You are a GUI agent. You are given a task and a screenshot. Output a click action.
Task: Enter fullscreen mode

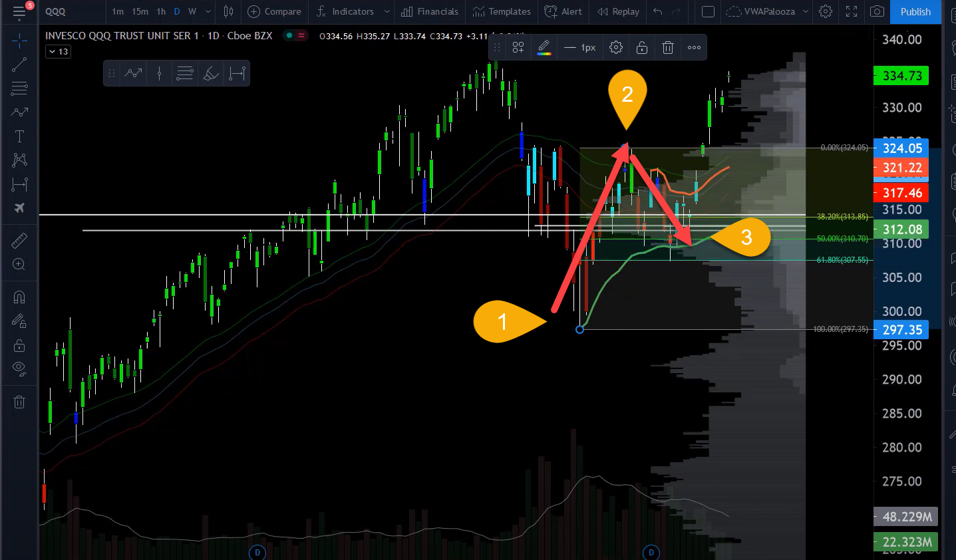(852, 11)
